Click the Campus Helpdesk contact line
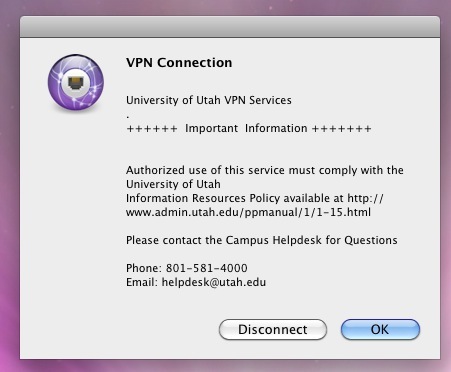The image size is (451, 372). (262, 240)
